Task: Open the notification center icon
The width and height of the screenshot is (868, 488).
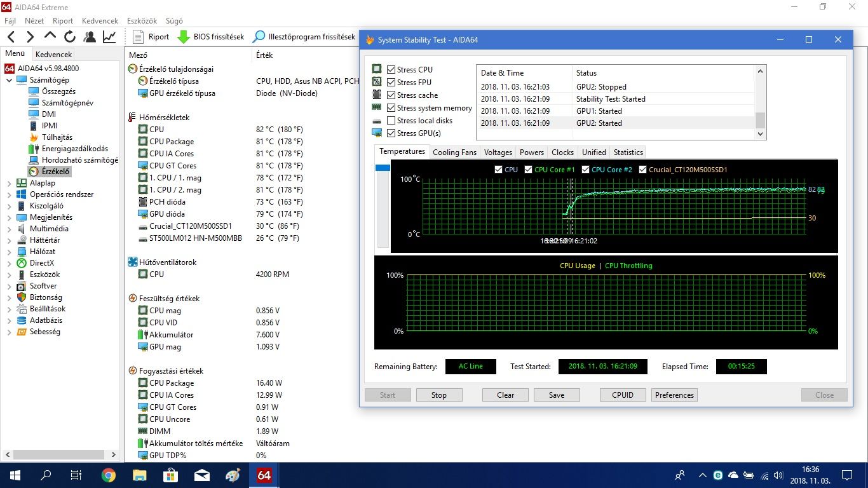Action: (846, 475)
